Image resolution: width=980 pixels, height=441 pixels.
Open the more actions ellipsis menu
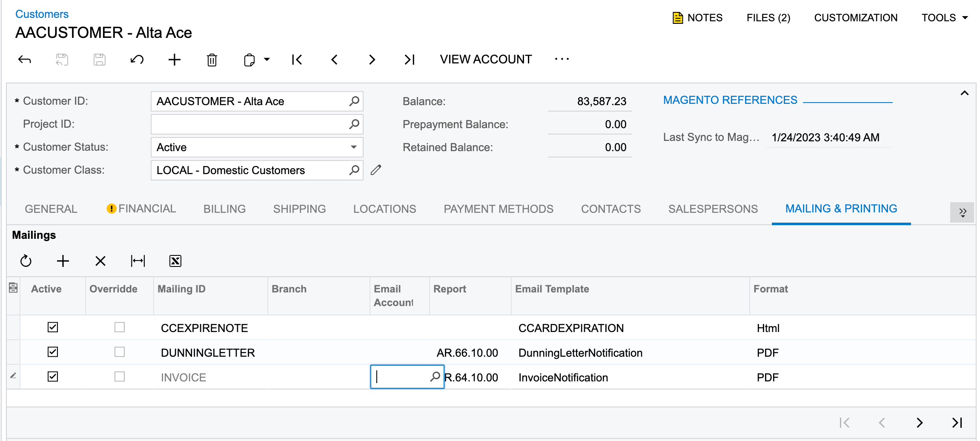[562, 59]
